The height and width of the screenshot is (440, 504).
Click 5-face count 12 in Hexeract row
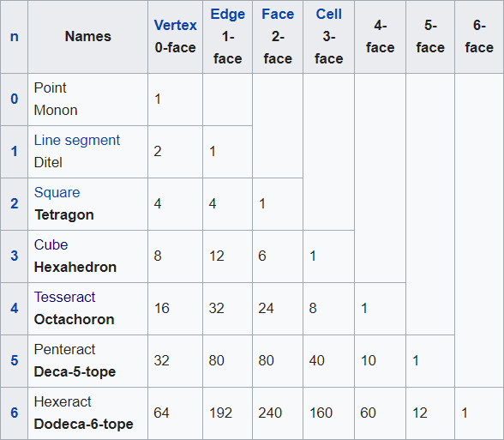(419, 413)
